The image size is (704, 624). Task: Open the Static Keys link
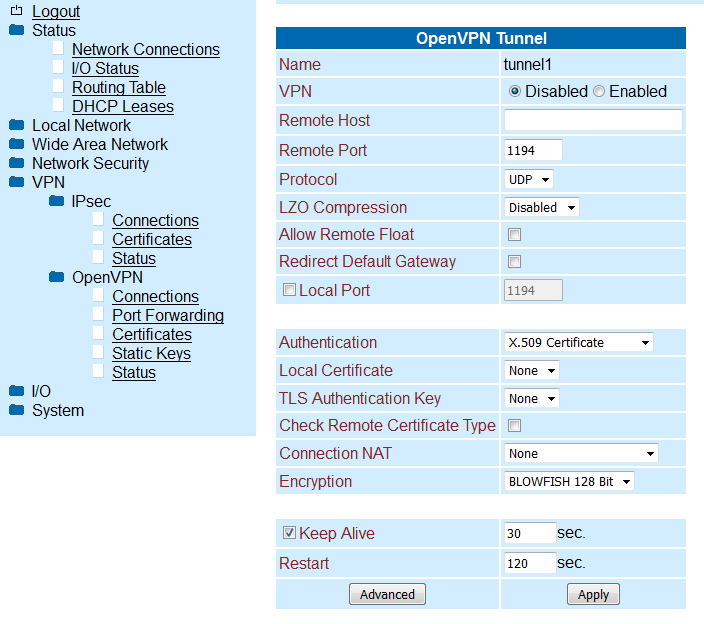tap(151, 354)
